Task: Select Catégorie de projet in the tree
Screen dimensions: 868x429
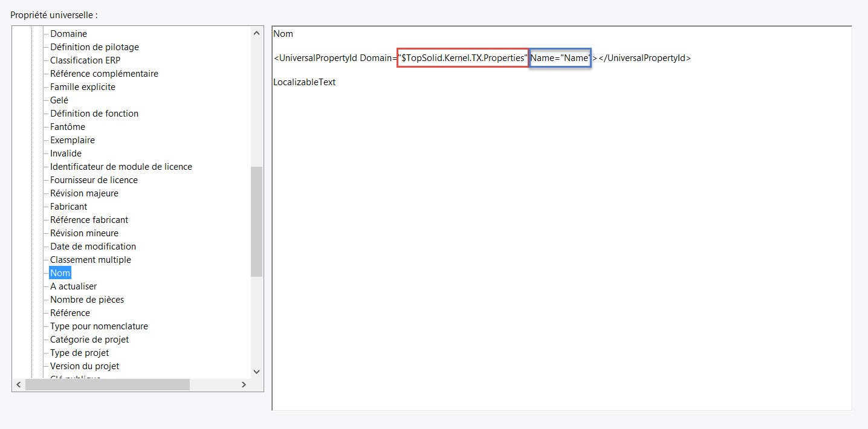Action: [x=89, y=340]
